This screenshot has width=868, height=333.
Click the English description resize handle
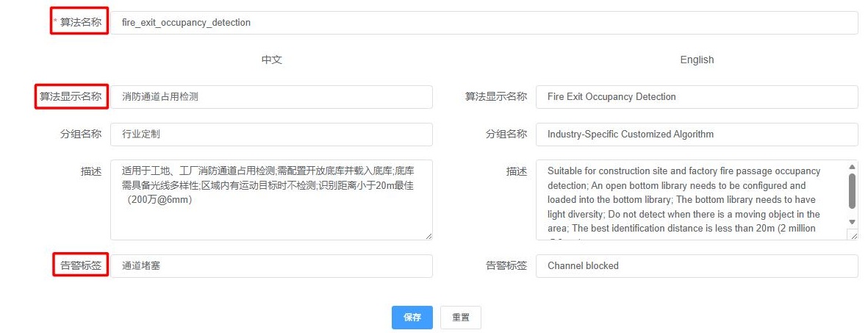pos(853,234)
